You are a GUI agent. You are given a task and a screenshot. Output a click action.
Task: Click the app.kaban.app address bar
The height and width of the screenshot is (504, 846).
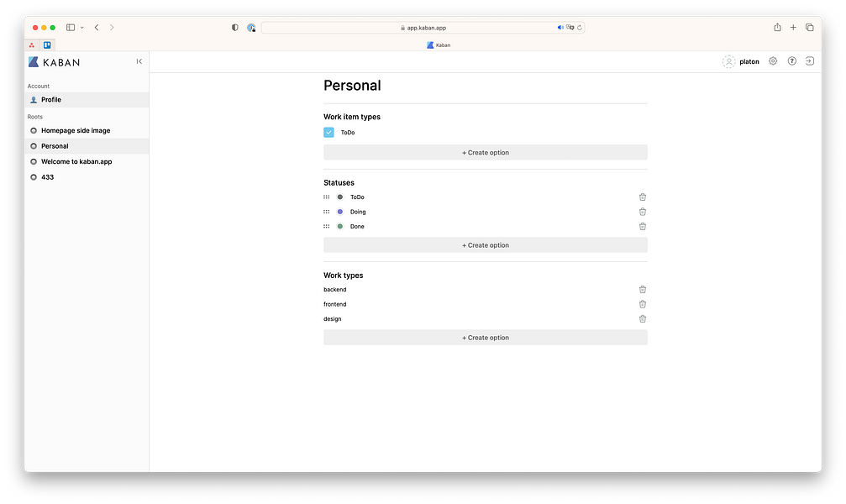[423, 28]
